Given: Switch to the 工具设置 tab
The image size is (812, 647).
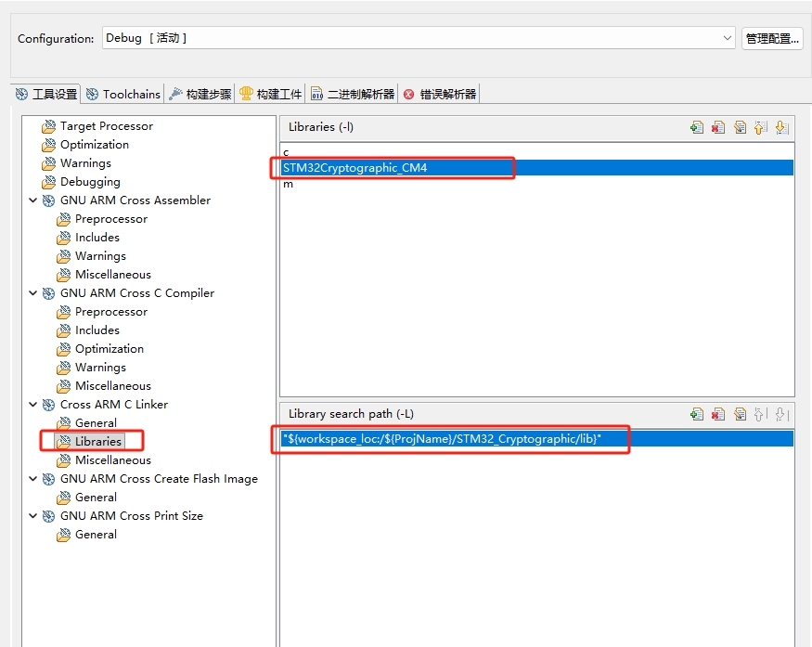Looking at the screenshot, I should pos(46,95).
